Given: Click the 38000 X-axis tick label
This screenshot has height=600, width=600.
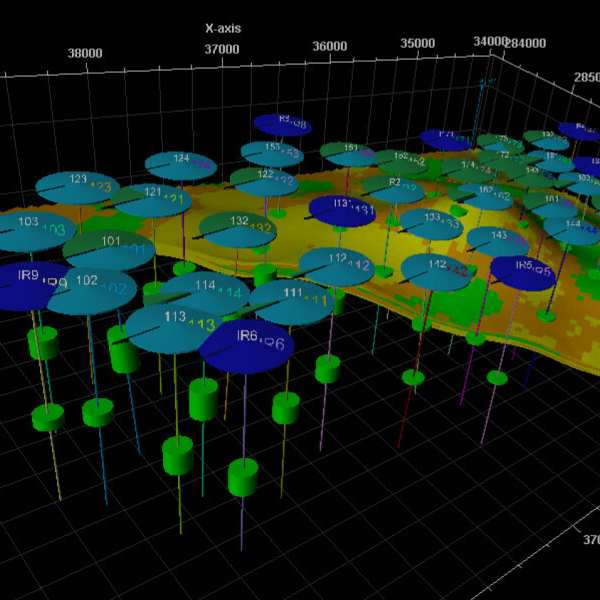Looking at the screenshot, I should point(85,53).
